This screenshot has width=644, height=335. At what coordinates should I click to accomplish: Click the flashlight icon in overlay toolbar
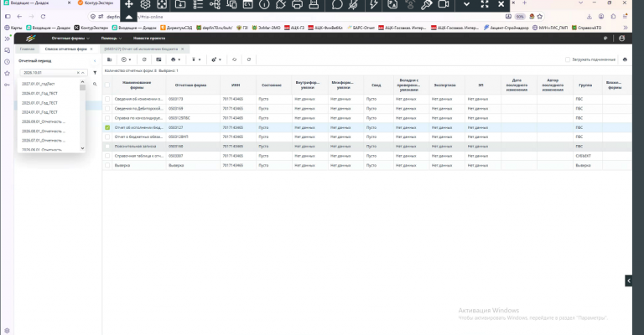pos(427,4)
